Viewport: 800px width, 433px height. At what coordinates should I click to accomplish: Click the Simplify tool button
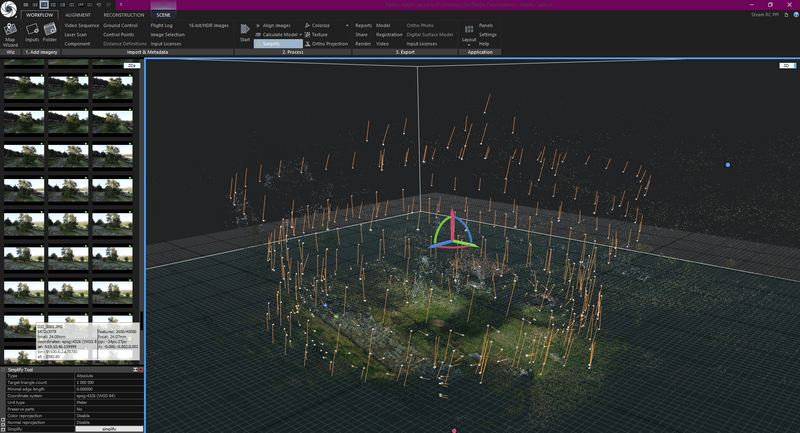(x=278, y=44)
